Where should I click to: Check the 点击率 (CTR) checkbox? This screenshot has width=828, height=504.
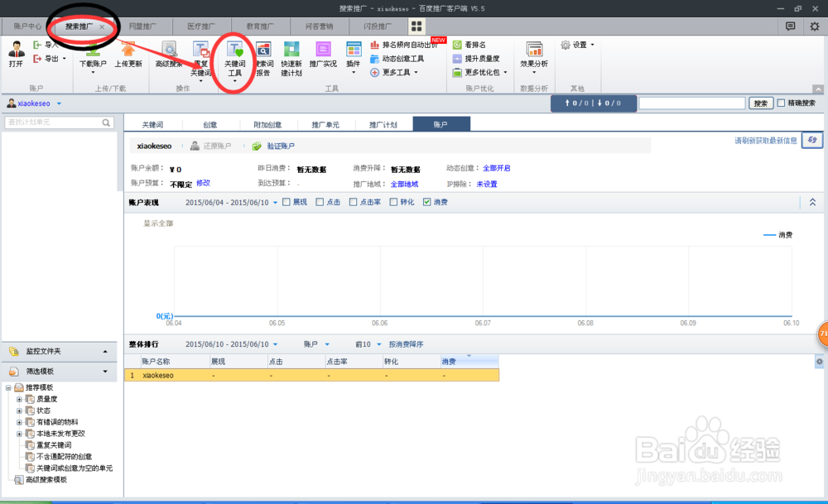pyautogui.click(x=353, y=201)
